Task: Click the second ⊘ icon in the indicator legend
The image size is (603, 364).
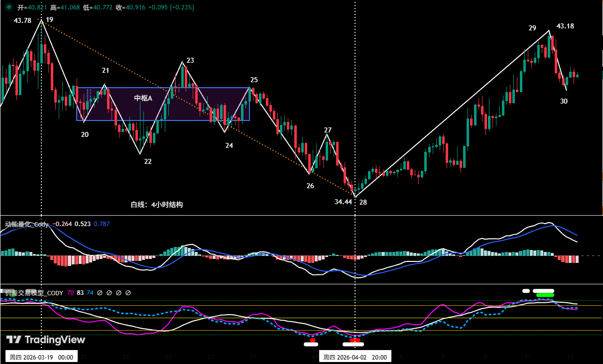Action: point(109,293)
